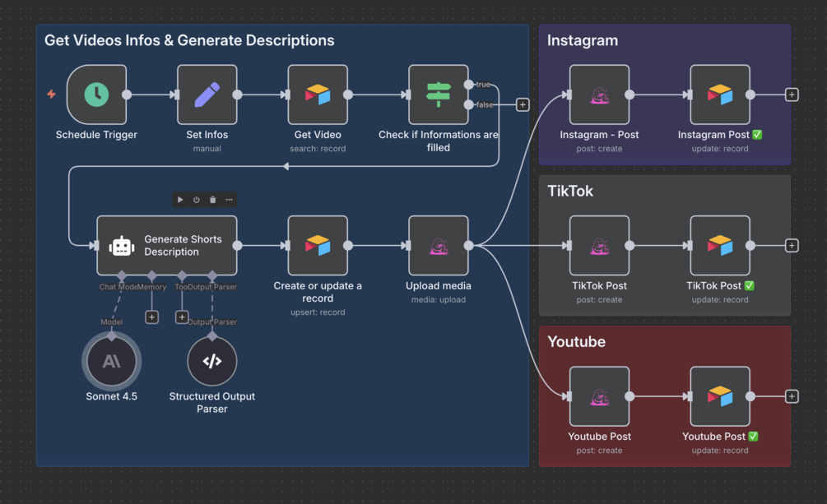
Task: Select the Sonnet 4.5 Anthropic model node
Action: (x=111, y=361)
